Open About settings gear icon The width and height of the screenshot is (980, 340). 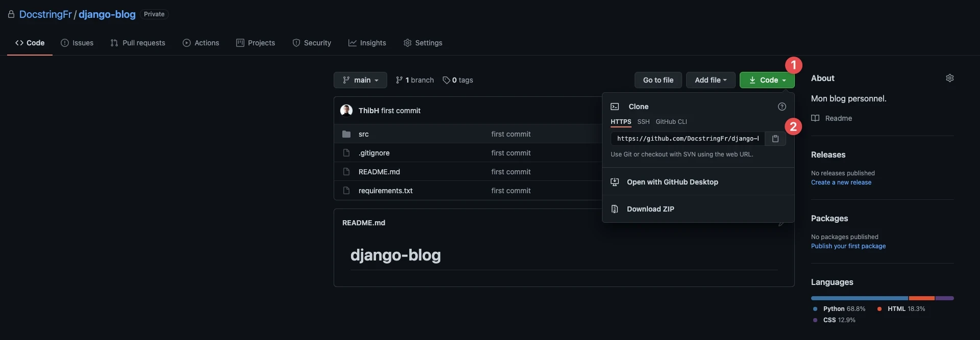pos(949,78)
